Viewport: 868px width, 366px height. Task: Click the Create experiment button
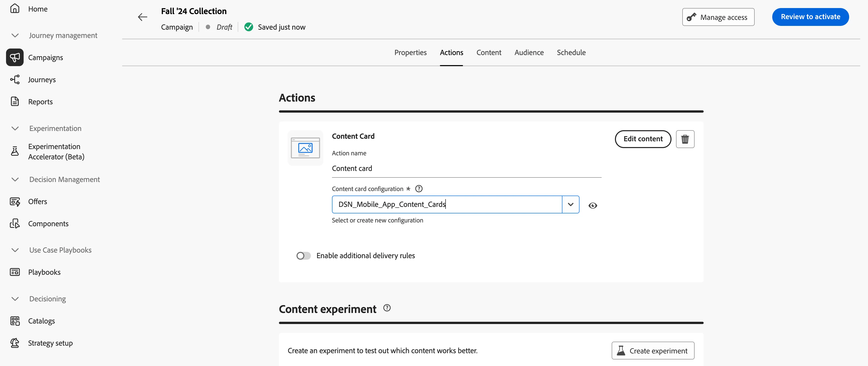coord(653,350)
